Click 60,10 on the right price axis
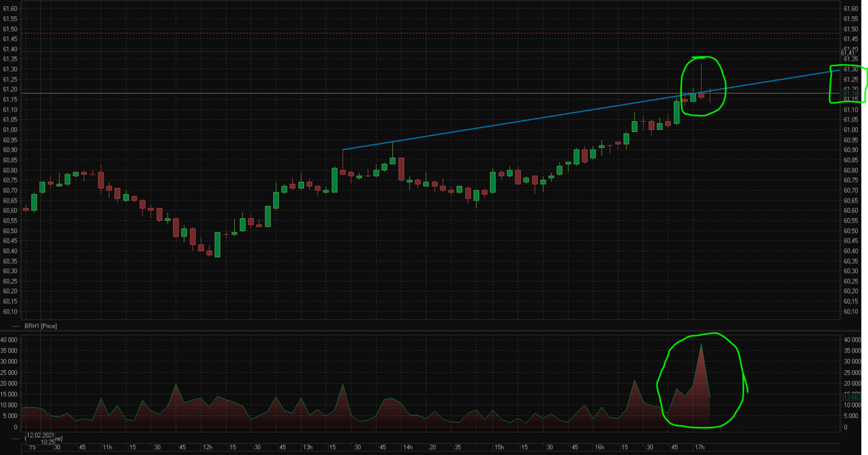The image size is (868, 455). pos(851,312)
